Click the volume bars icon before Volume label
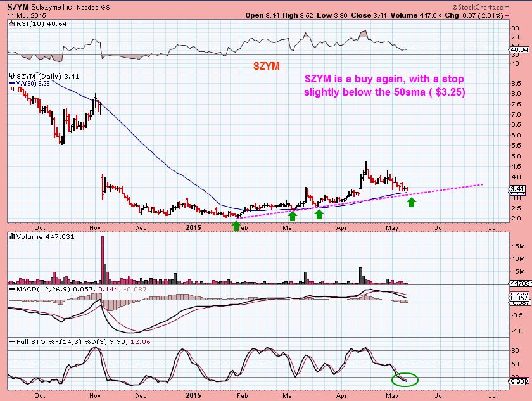Screen dimensions: 532x401 point(12,236)
